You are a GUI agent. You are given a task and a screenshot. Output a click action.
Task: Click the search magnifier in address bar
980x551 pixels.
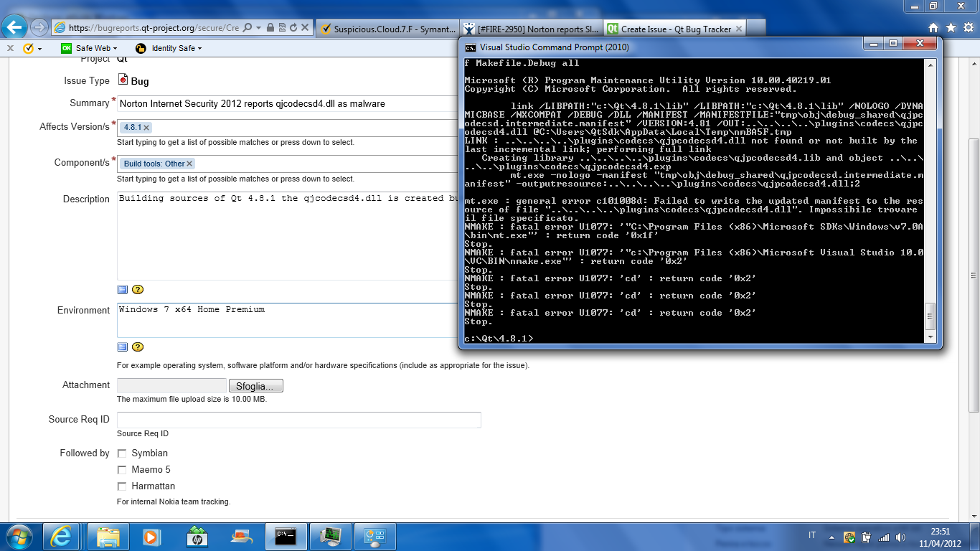(x=248, y=28)
